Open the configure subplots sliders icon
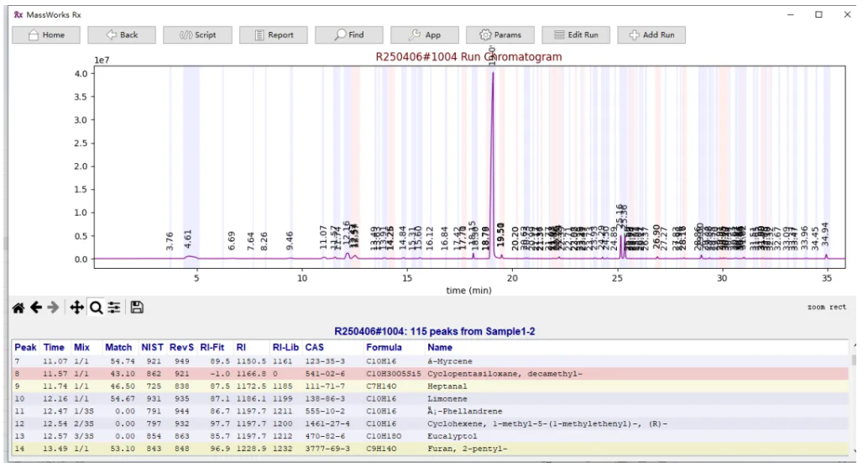 (114, 308)
